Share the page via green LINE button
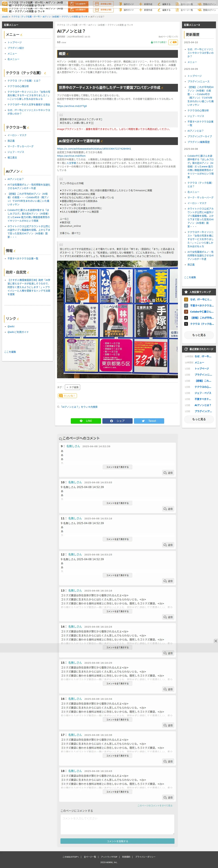The height and width of the screenshot is (868, 218). (x=86, y=421)
